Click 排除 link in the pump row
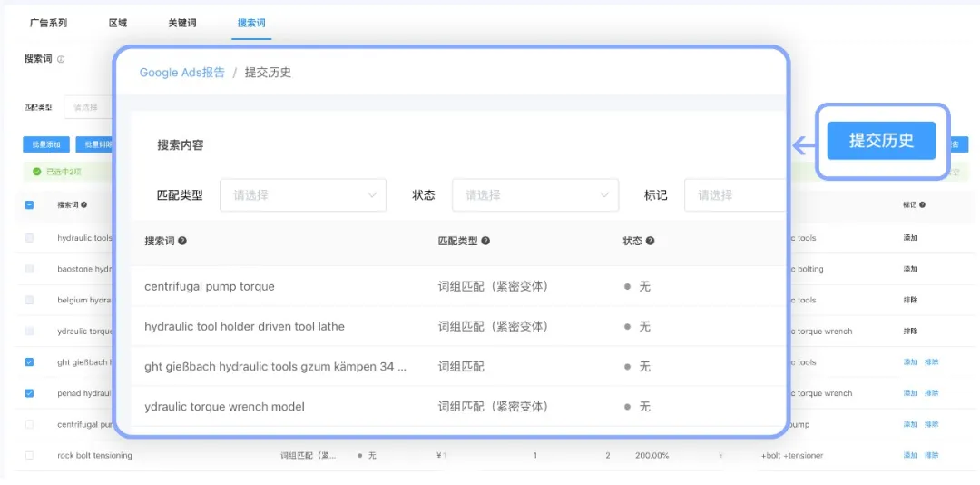This screenshot has height=485, width=980. pyautogui.click(x=931, y=424)
